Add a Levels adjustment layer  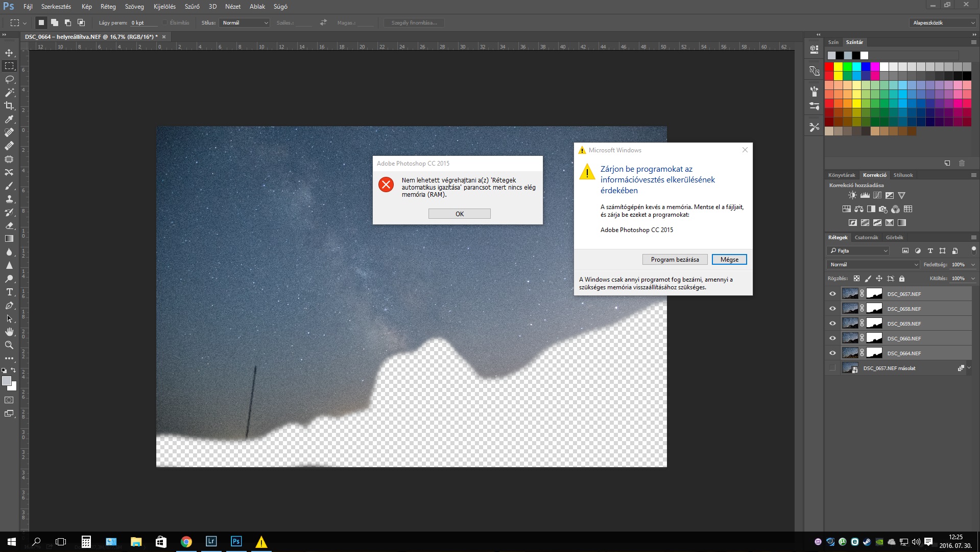865,195
